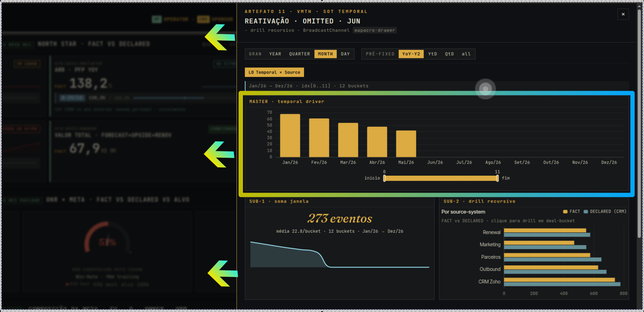Drill into the Marketing DECLARED bar
The height and width of the screenshot is (312, 644).
coord(545,247)
